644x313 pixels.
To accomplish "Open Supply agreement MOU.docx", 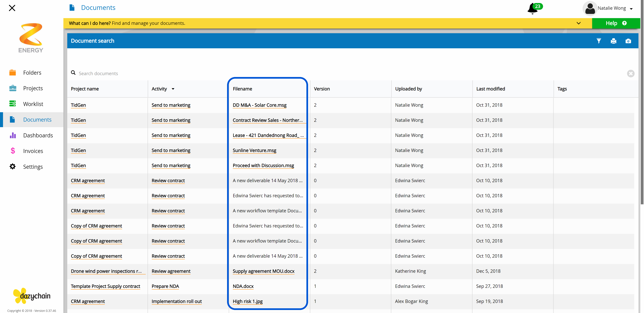I will (263, 271).
